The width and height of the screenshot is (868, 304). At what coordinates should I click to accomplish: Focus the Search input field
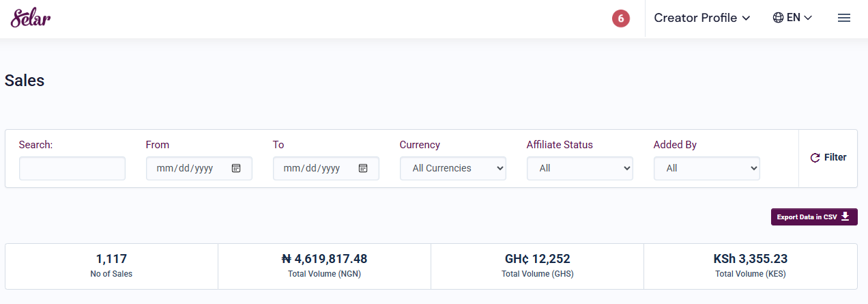pos(72,168)
